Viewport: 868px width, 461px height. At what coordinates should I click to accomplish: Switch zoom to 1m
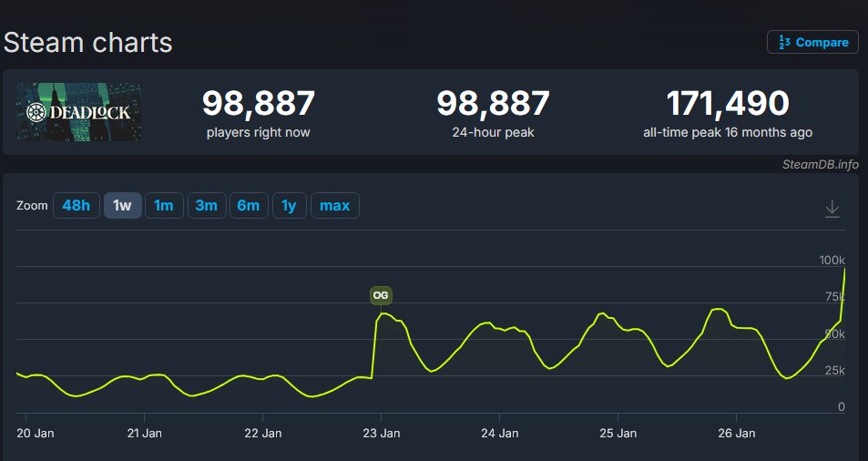(164, 205)
